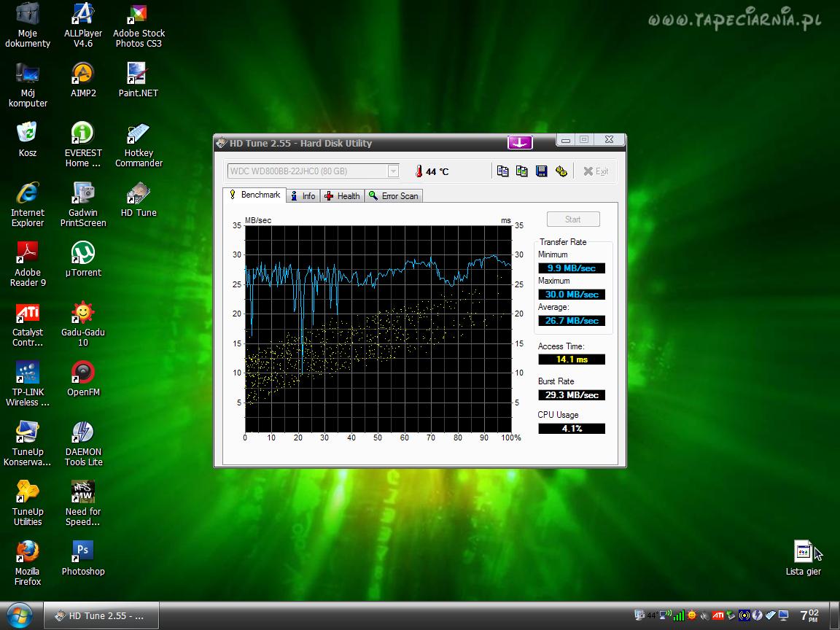Open the Error Scan tab
Screen dimensions: 840x630
[394, 196]
